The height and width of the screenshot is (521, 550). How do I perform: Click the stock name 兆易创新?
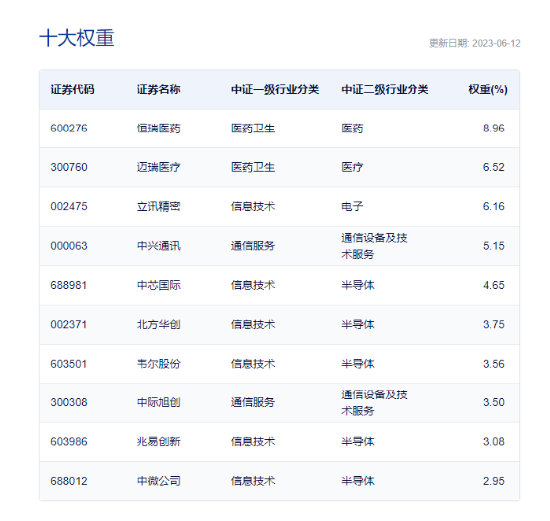(159, 442)
